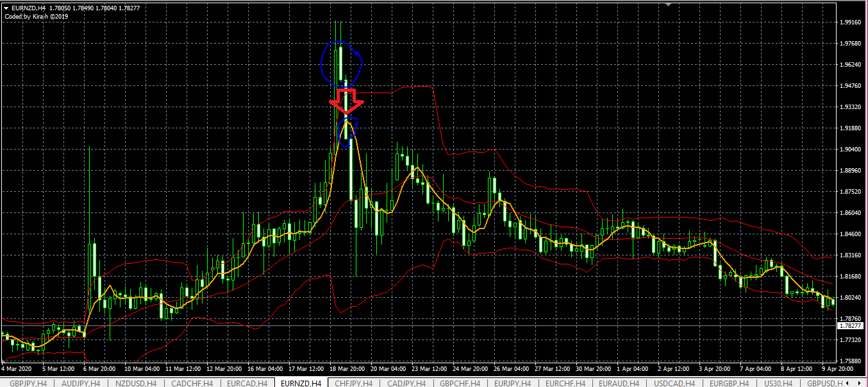Switch to the EURGBP,H4 tab

728,383
